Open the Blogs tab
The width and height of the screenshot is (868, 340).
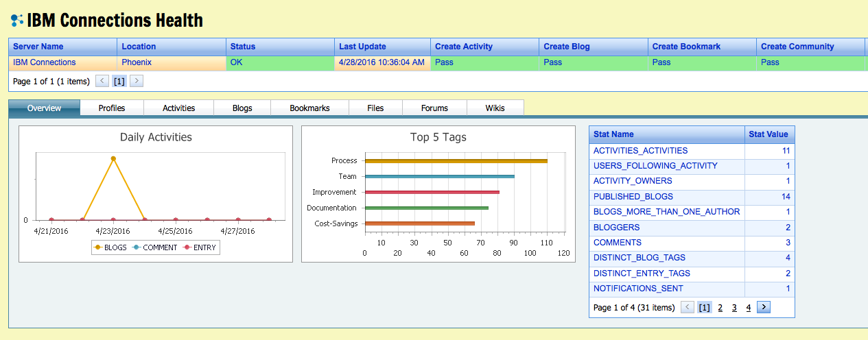click(242, 108)
